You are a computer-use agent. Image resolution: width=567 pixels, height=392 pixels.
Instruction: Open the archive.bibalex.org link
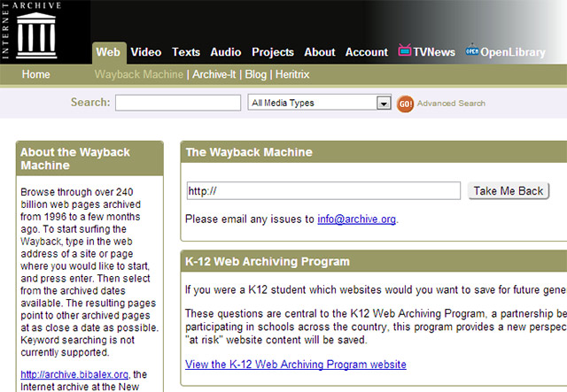click(x=74, y=374)
